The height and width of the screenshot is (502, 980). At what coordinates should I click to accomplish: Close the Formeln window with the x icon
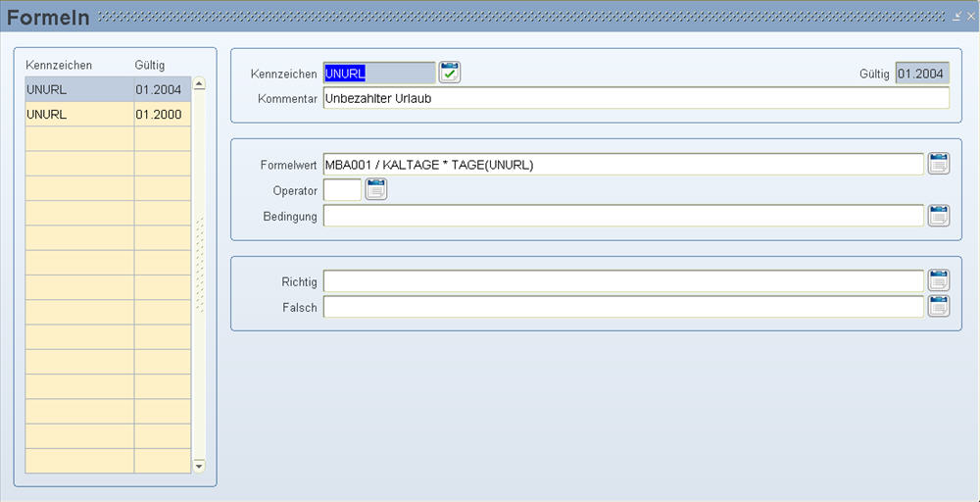point(969,17)
